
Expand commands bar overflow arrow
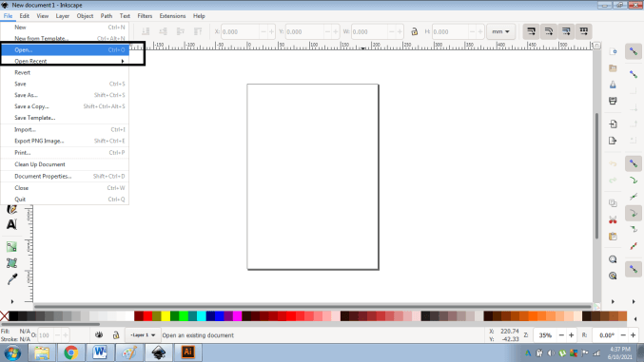613,302
